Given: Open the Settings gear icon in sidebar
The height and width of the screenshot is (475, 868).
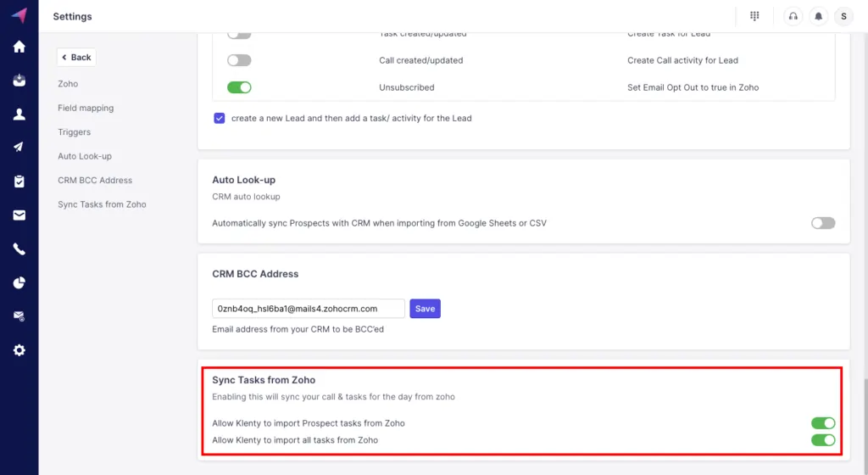Looking at the screenshot, I should (x=19, y=349).
